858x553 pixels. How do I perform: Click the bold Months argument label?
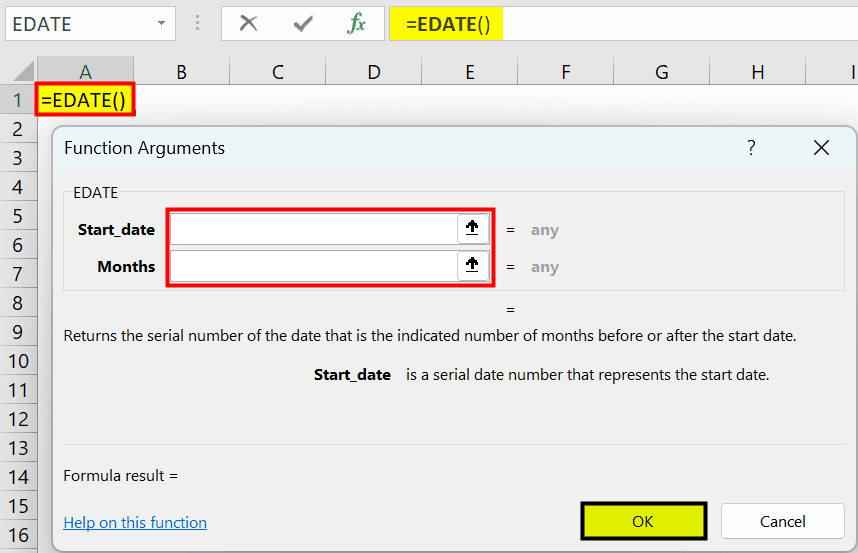coord(126,266)
